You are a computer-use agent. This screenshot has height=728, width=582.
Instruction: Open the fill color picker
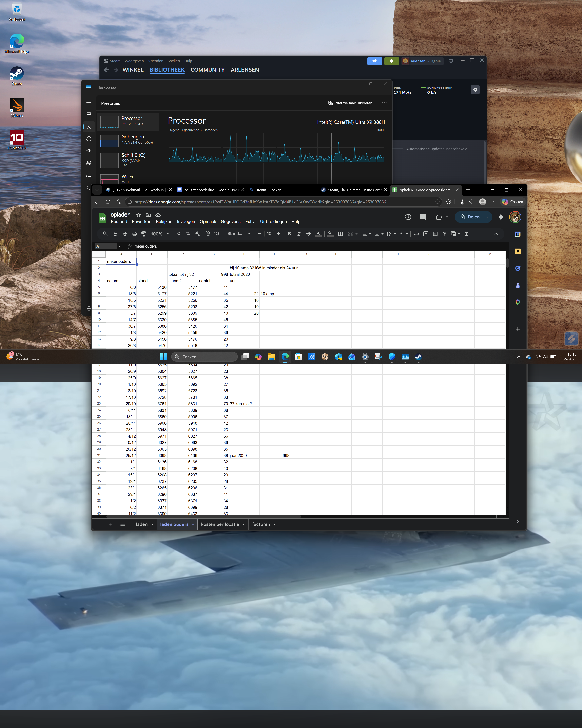(330, 234)
